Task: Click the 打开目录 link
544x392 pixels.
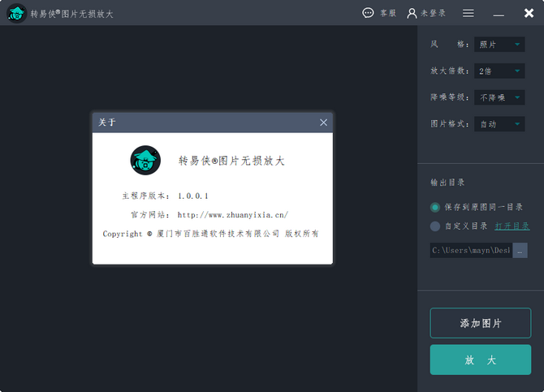Action: pos(512,226)
